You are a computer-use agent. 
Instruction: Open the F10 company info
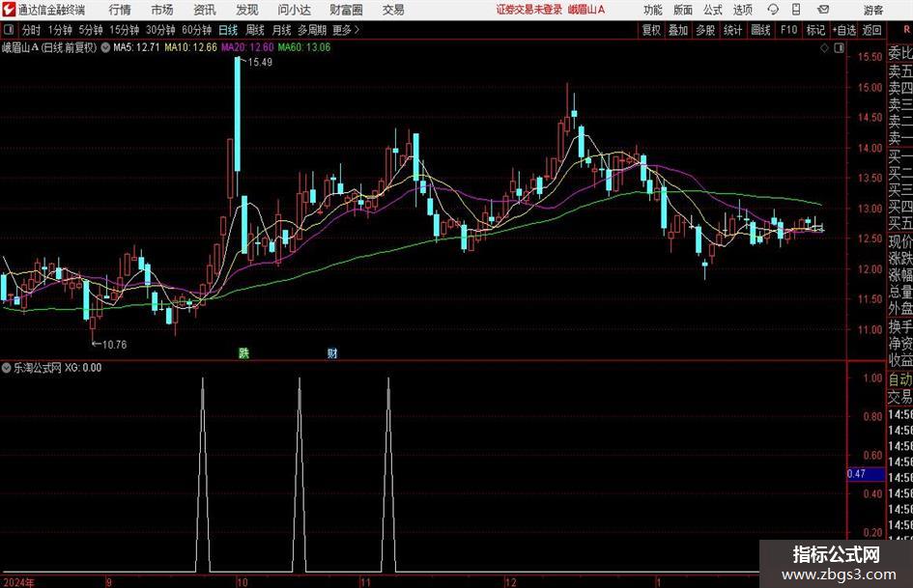[788, 30]
